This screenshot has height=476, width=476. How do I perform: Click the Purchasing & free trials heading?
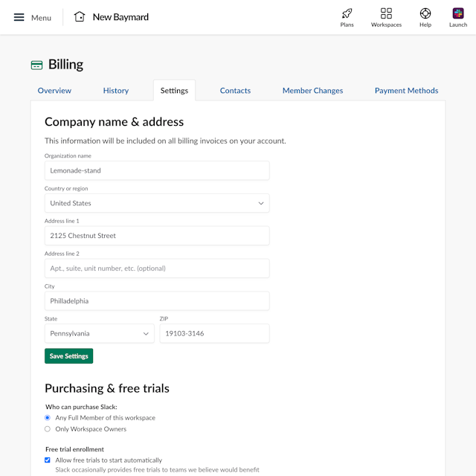107,388
